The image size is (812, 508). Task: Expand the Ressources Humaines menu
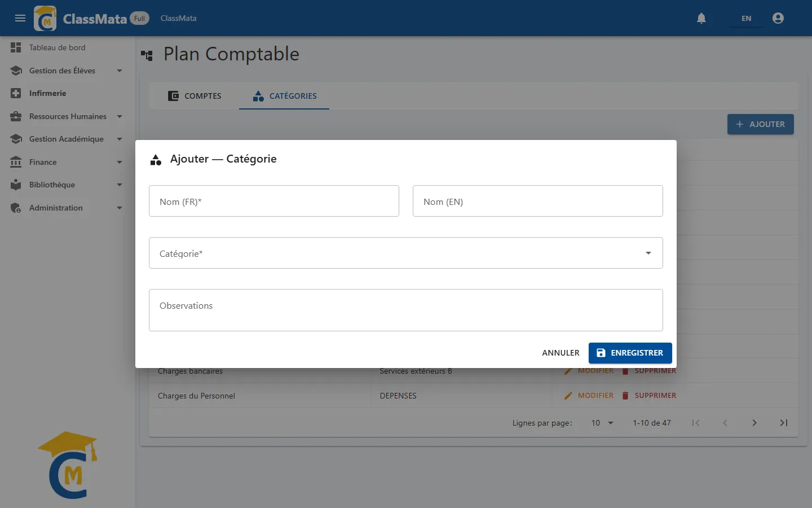[x=120, y=116]
